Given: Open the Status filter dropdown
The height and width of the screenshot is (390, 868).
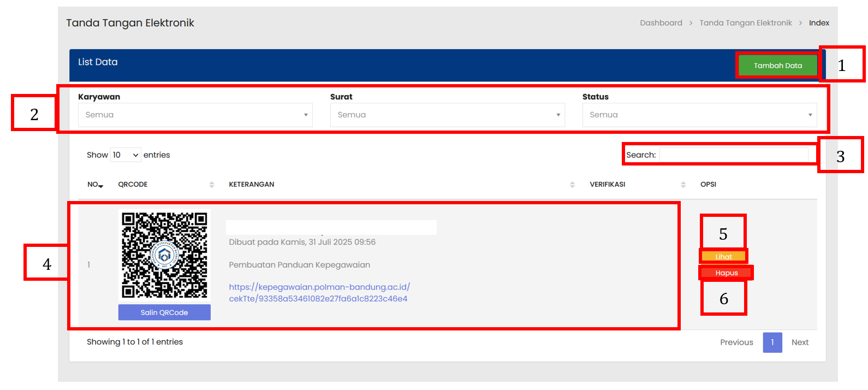Looking at the screenshot, I should 699,115.
